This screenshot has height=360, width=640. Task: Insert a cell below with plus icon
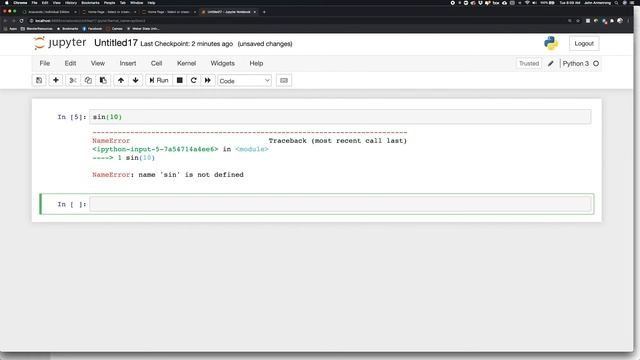point(56,80)
